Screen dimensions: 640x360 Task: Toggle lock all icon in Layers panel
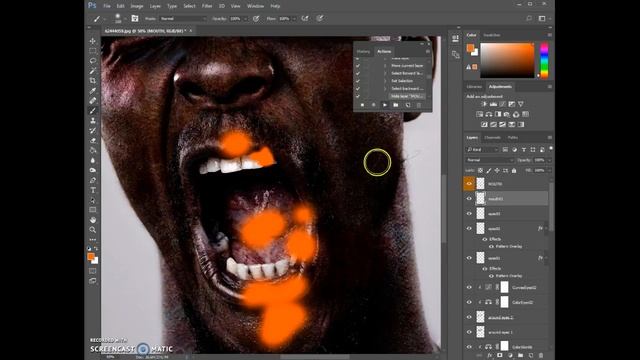514,170
